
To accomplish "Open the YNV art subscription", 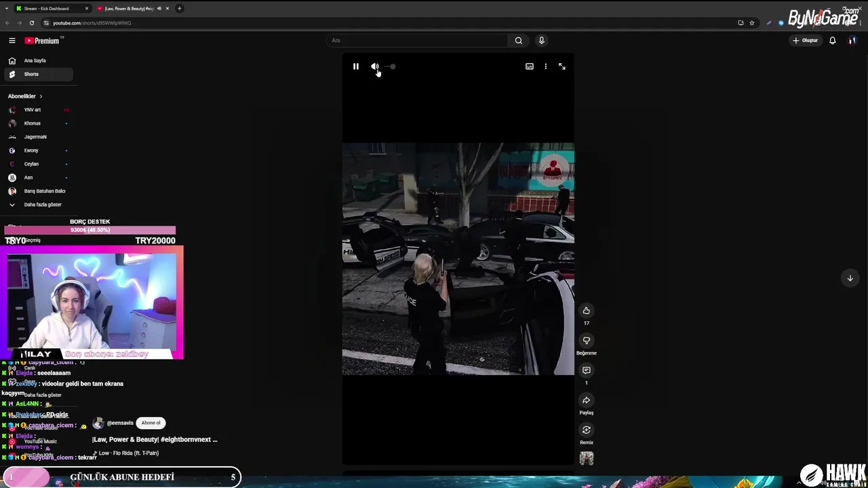I will (39, 110).
